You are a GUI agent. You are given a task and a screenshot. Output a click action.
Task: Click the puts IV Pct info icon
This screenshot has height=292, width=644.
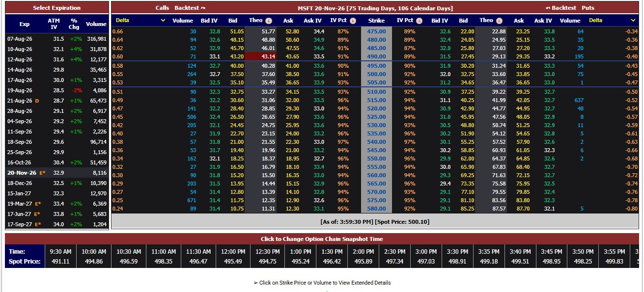coord(419,21)
